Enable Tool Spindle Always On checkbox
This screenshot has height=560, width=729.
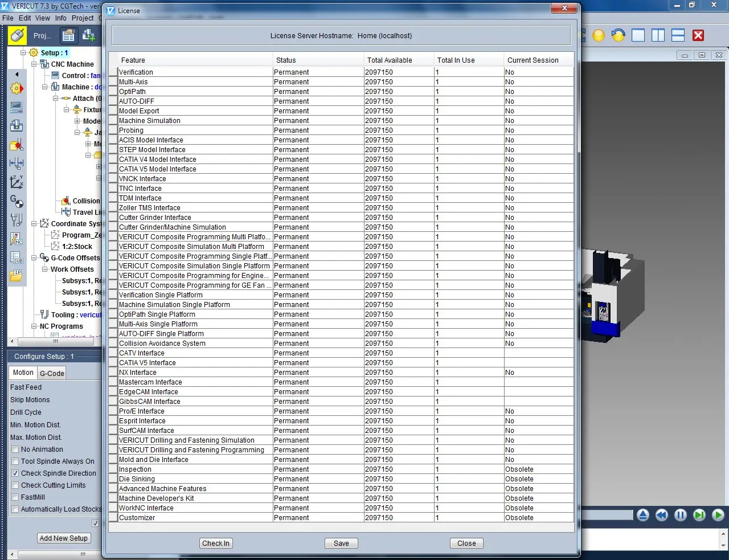[15, 461]
